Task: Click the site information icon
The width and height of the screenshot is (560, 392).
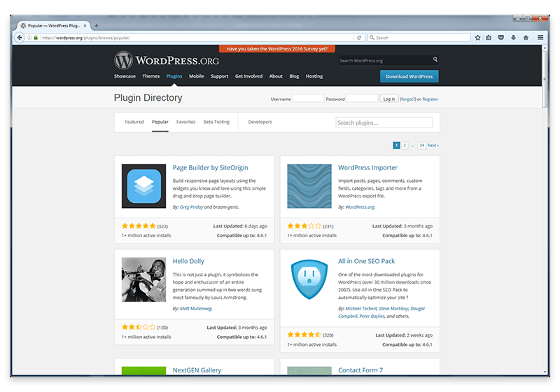Action: tap(29, 38)
